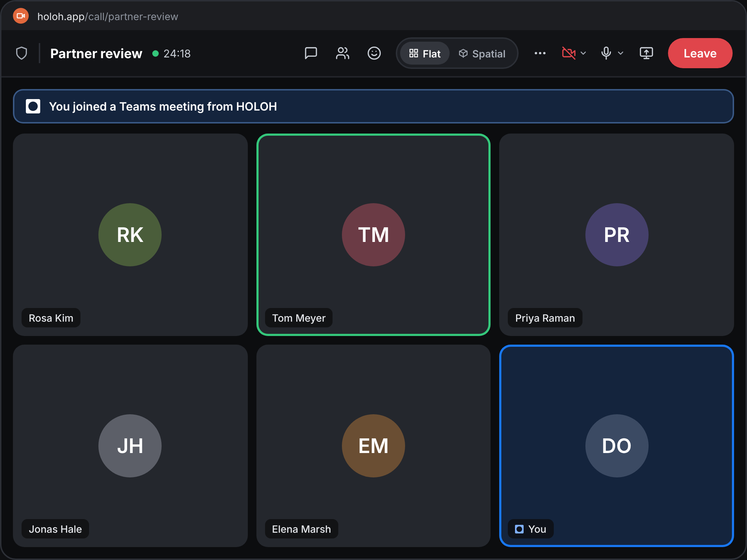Click the Tom Meyer name label
Screen dimensions: 747x560
coord(299,318)
